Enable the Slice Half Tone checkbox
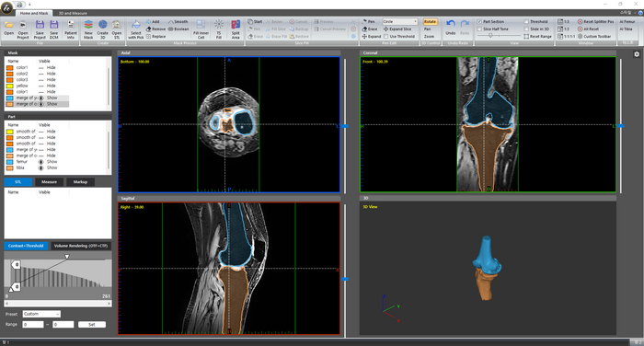 point(479,29)
